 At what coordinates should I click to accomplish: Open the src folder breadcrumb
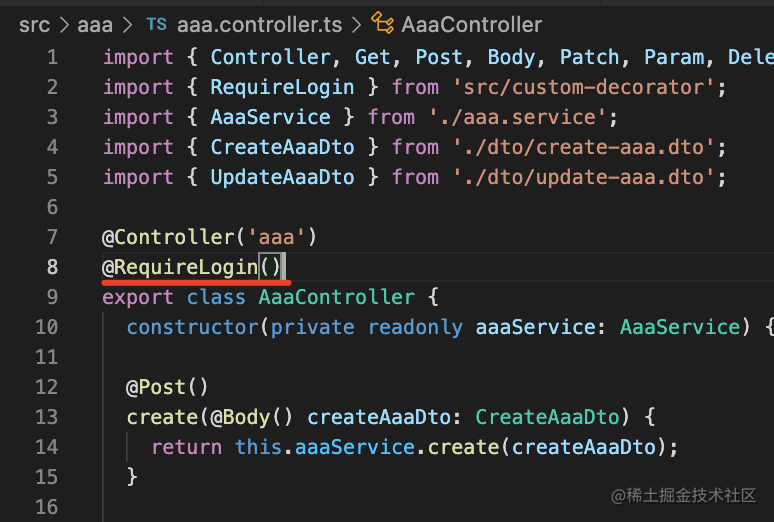click(x=34, y=24)
